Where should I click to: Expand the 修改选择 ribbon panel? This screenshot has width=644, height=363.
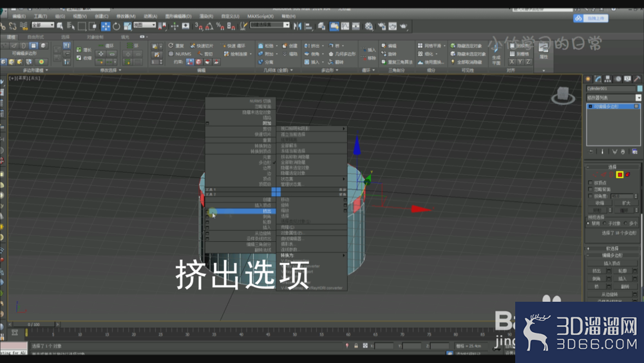(x=111, y=70)
